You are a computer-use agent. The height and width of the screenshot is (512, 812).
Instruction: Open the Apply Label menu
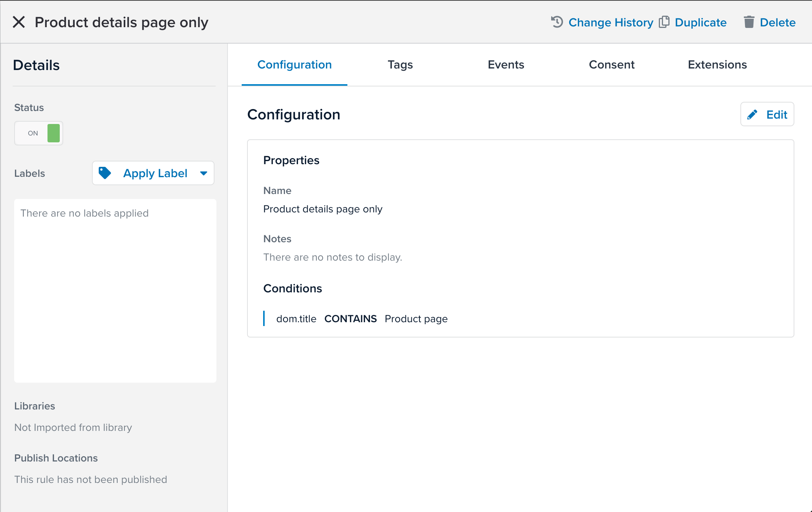pyautogui.click(x=155, y=173)
